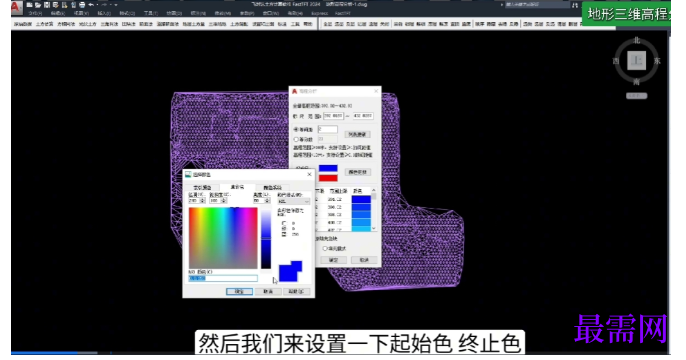Open the Express menu

[x=319, y=13]
